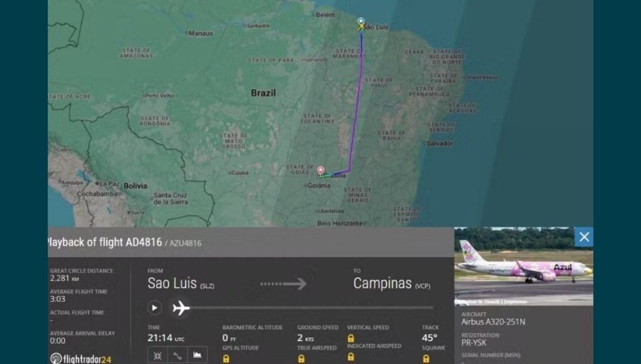Image resolution: width=641 pixels, height=364 pixels.
Task: Click the Airbus A320-251N aircraft type
Action: pos(493,322)
